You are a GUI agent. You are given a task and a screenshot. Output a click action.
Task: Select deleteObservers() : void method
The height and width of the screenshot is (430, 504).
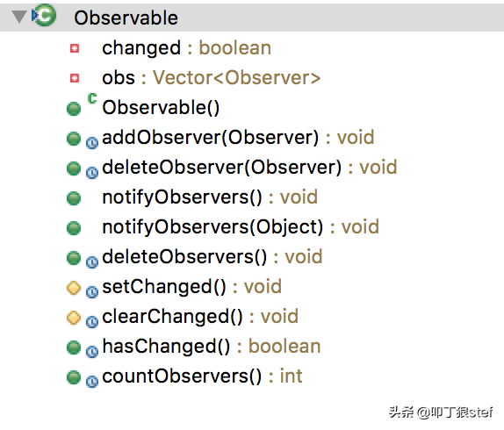tap(212, 257)
